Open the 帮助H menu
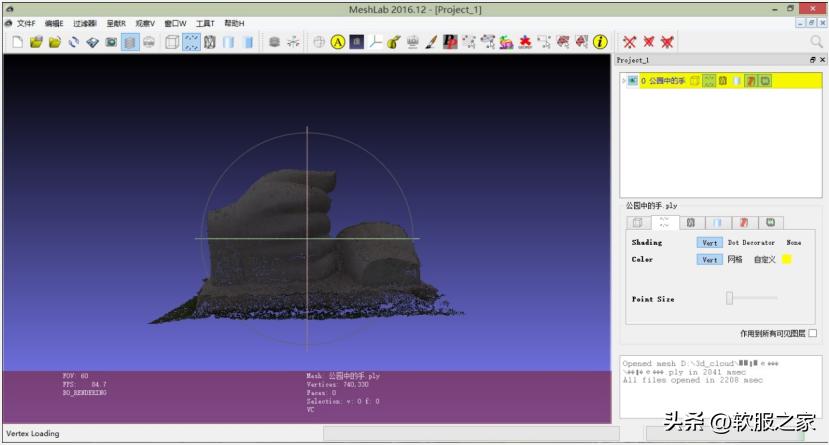The height and width of the screenshot is (445, 829). [233, 23]
